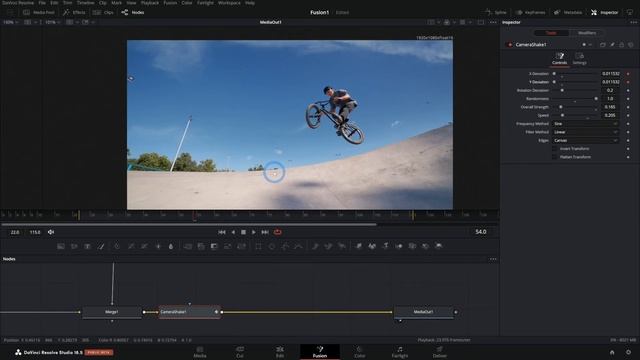Switch to the Color page

[x=360, y=352]
